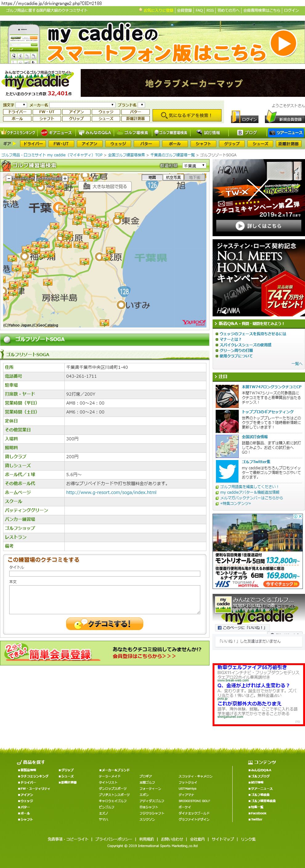
Task: Click the ドライバー button in search box
Action: (17, 112)
